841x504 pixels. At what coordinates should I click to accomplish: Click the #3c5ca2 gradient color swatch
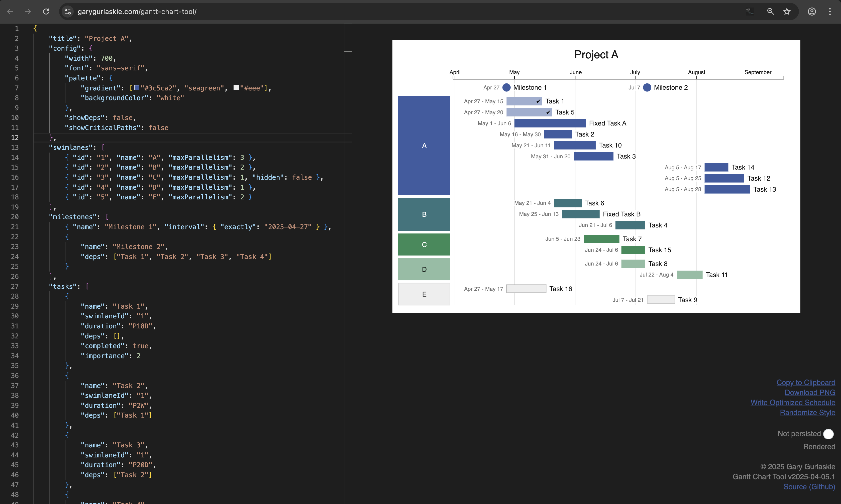(136, 88)
